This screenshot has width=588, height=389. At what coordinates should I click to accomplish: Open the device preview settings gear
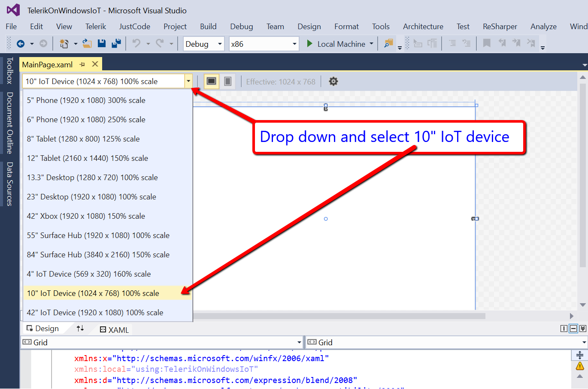pos(333,81)
